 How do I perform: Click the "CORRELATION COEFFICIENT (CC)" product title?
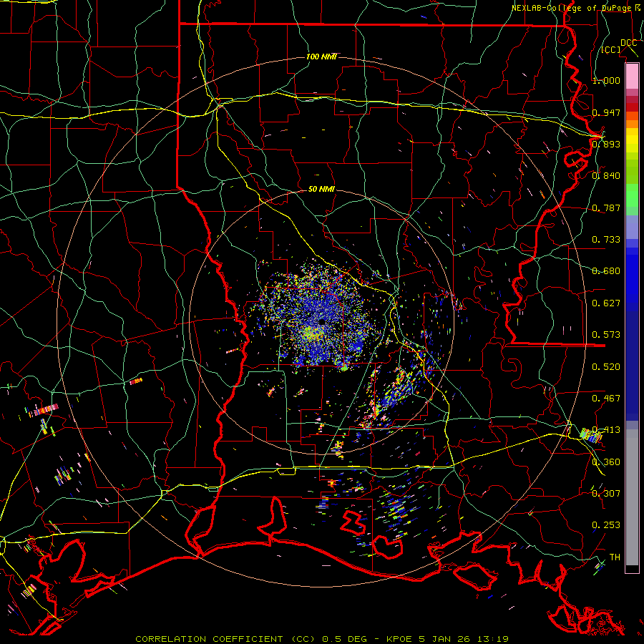226,639
